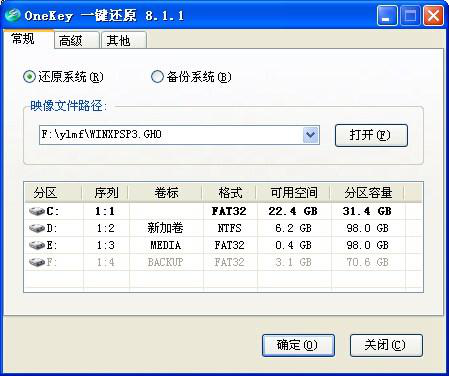Click the D: drive icon
Screen dimensions: 449x376
[x=36, y=228]
